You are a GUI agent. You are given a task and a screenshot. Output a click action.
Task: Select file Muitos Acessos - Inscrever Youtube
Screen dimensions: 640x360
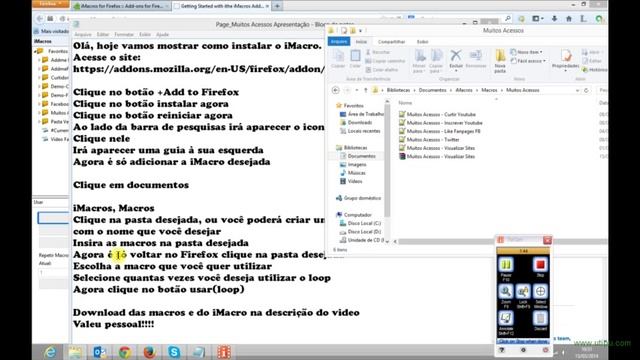pos(441,123)
